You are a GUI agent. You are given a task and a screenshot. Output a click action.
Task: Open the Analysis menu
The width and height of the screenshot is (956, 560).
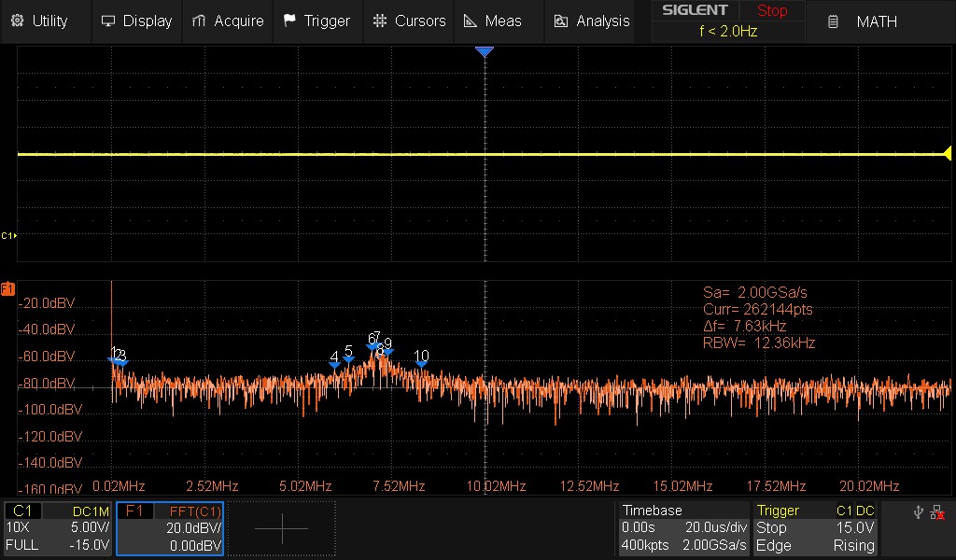[590, 21]
